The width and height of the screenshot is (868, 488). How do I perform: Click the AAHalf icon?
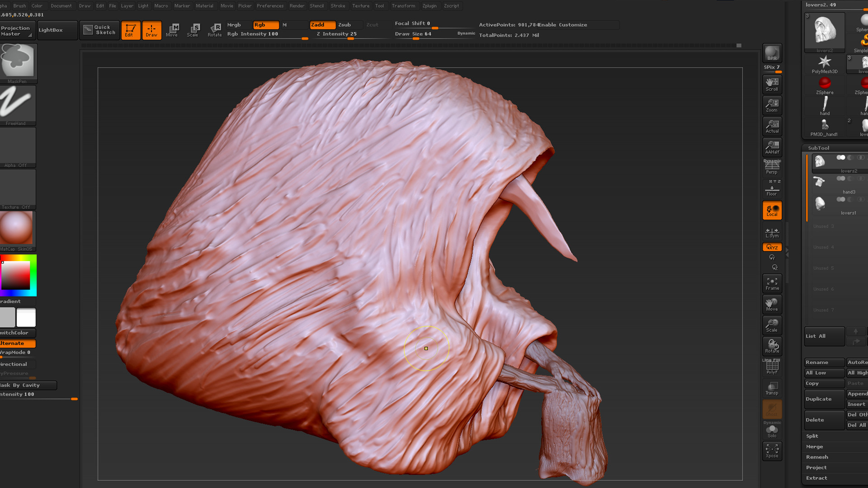(772, 147)
